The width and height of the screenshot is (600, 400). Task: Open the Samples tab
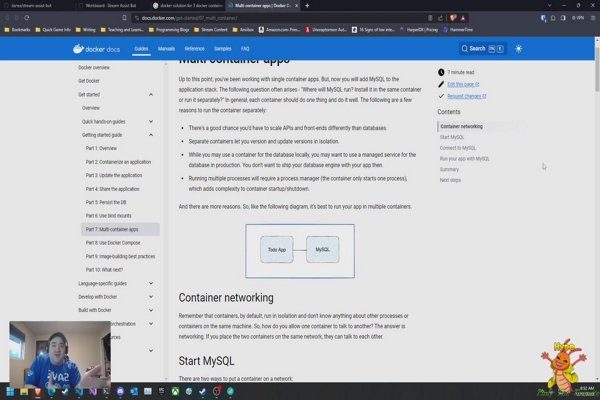point(223,49)
